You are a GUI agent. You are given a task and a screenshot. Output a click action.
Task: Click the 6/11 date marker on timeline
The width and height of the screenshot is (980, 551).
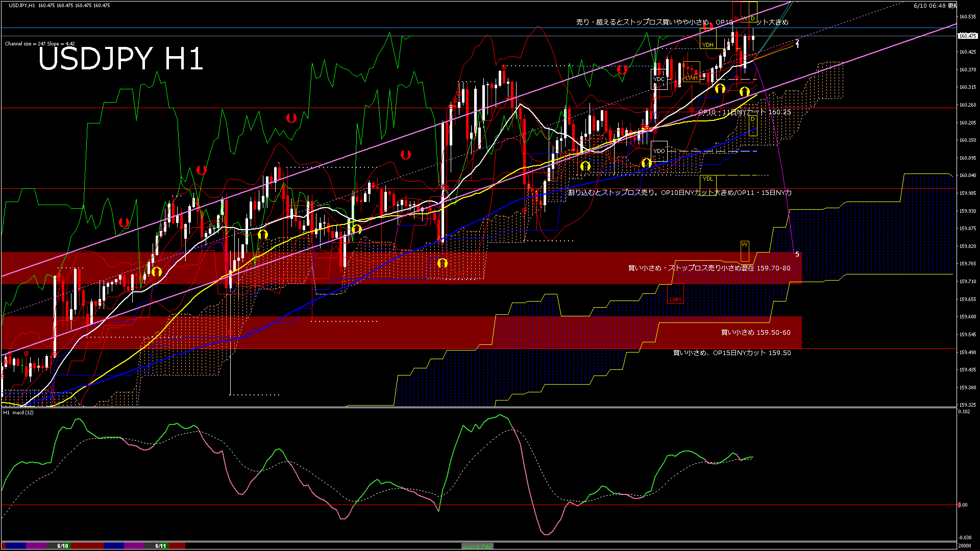[x=161, y=546]
